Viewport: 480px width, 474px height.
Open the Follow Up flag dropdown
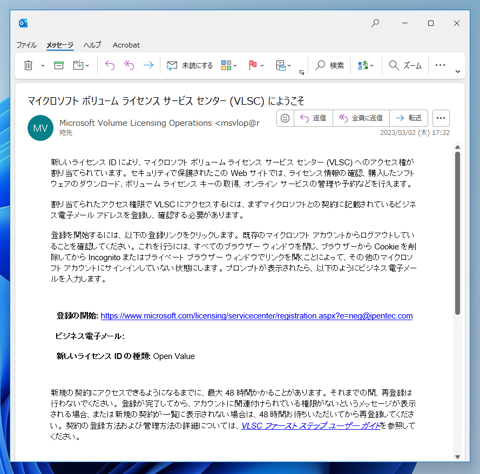coord(262,66)
